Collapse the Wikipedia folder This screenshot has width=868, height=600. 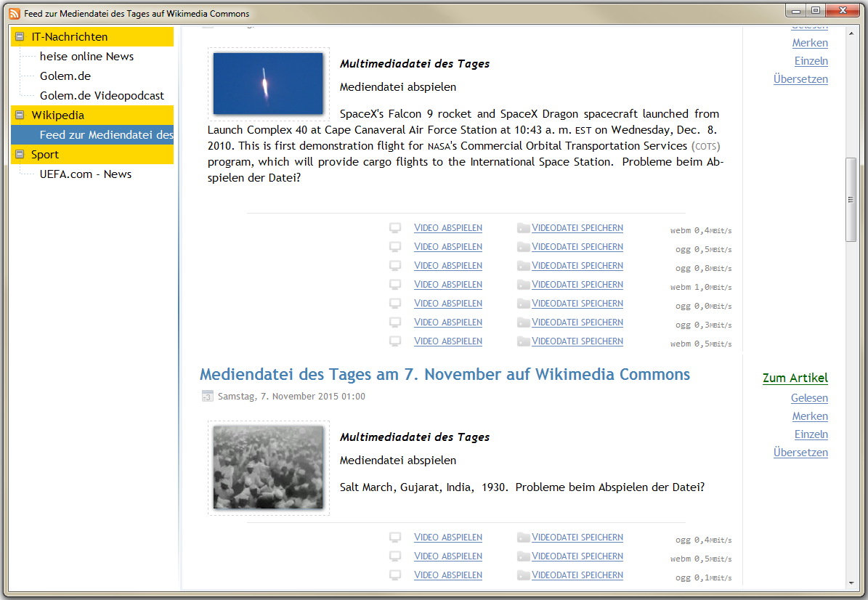[20, 115]
